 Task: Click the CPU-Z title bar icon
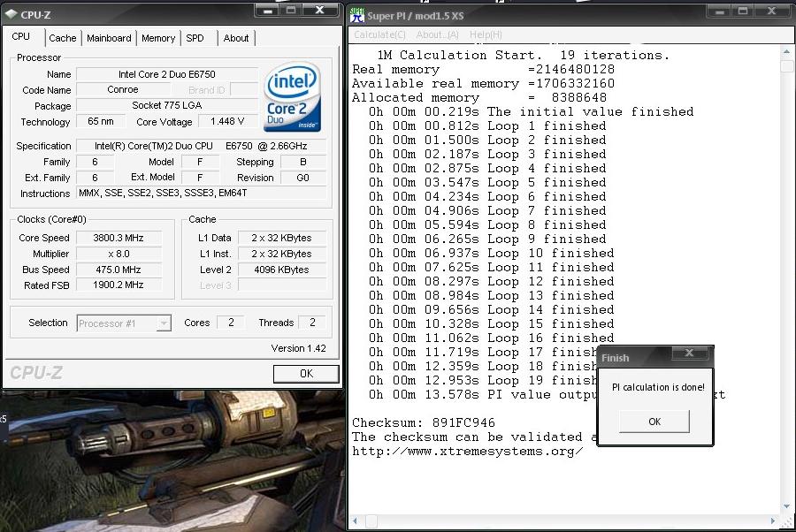click(11, 15)
